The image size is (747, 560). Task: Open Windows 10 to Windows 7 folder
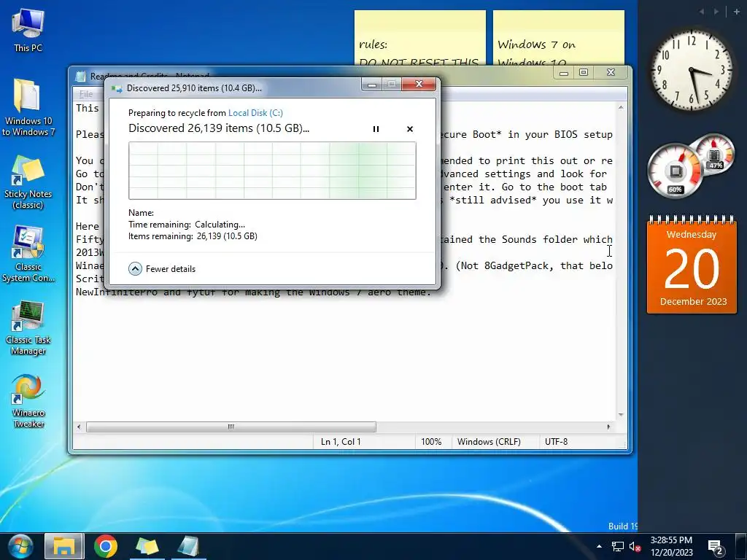point(28,107)
